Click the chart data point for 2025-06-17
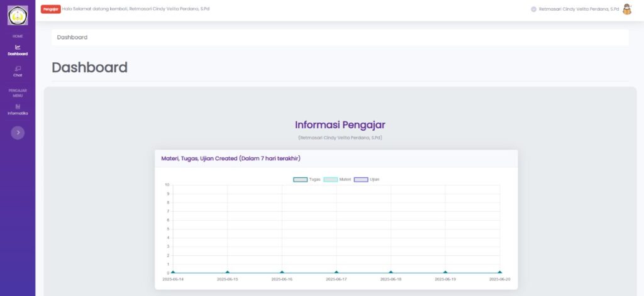This screenshot has height=296, width=644. [x=336, y=273]
